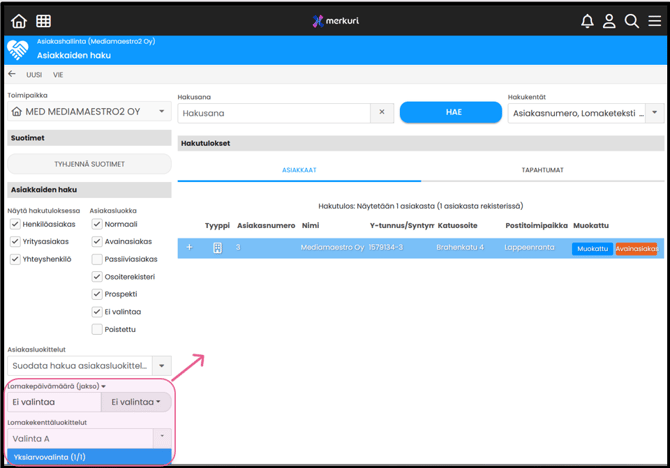Check the Poistettu checkbox
The image size is (670, 468).
click(x=97, y=329)
